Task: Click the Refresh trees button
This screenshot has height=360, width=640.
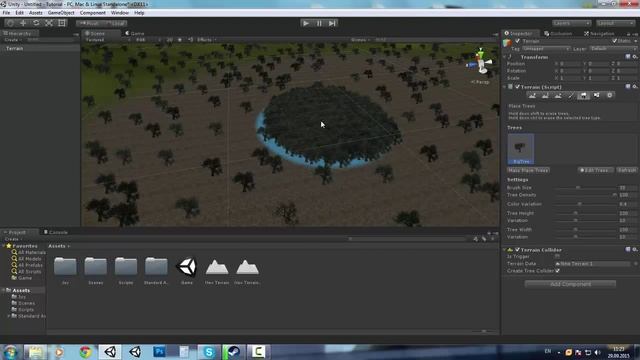Action: click(627, 170)
